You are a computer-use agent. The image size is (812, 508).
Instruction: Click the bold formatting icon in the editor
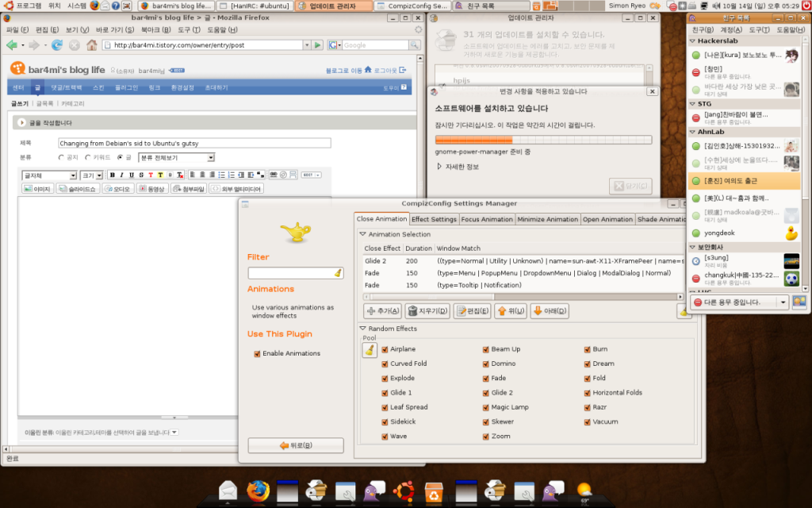(112, 175)
